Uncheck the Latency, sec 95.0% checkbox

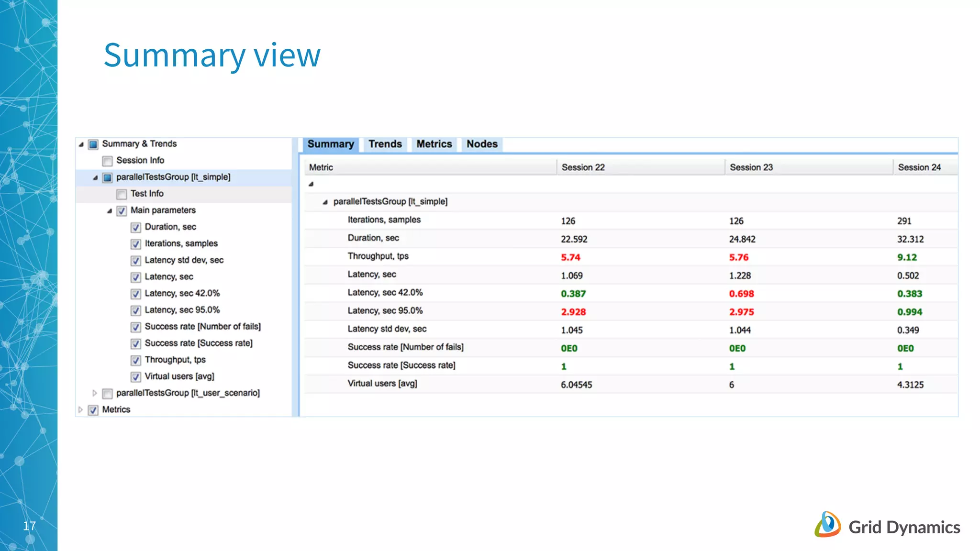(136, 310)
